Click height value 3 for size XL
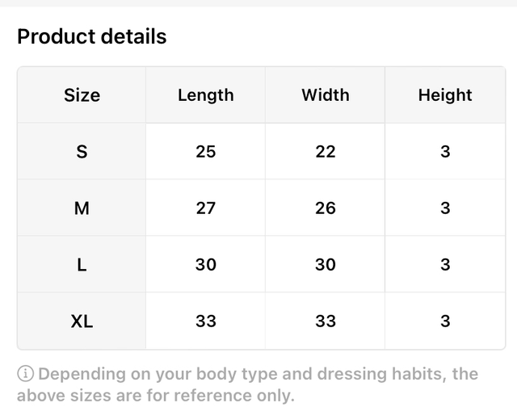This screenshot has height=420, width=517. point(445,321)
